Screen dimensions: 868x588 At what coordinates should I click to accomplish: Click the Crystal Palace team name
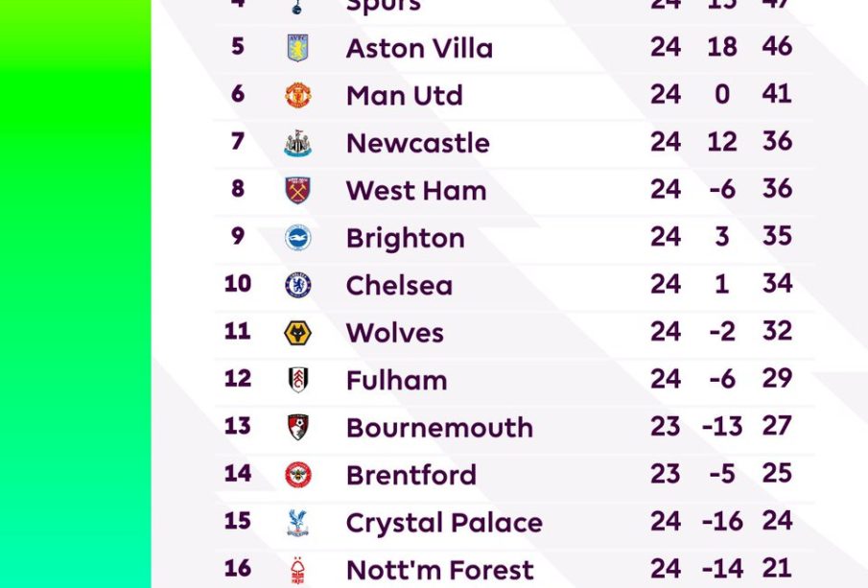444,522
